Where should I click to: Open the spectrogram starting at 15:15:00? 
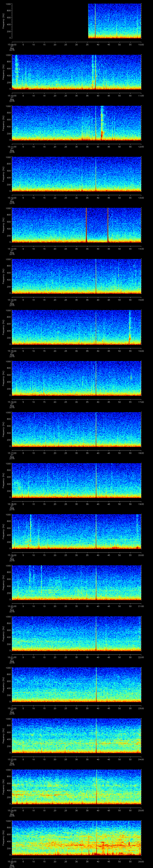(77, 327)
